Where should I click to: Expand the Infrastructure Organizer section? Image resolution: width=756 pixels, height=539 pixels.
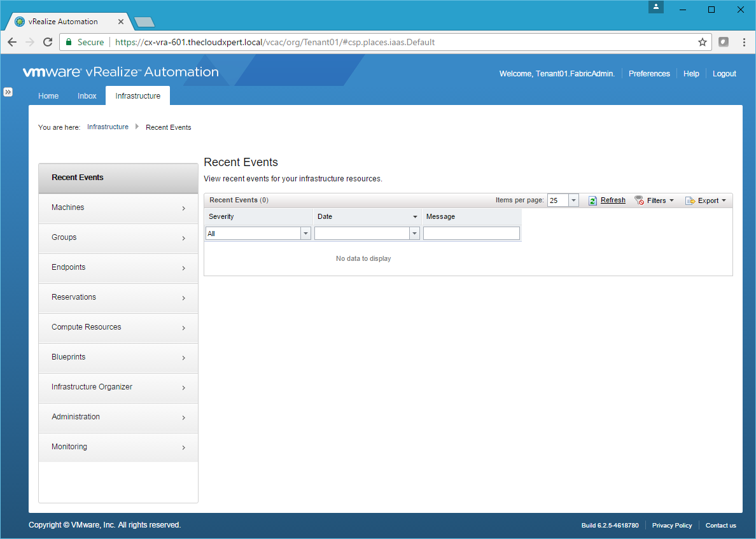[118, 387]
